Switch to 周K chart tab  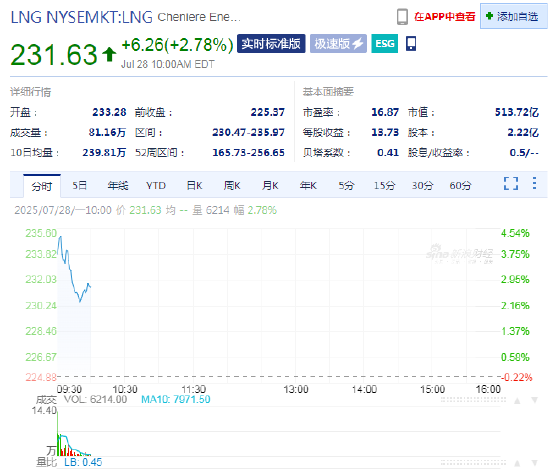[x=232, y=186]
